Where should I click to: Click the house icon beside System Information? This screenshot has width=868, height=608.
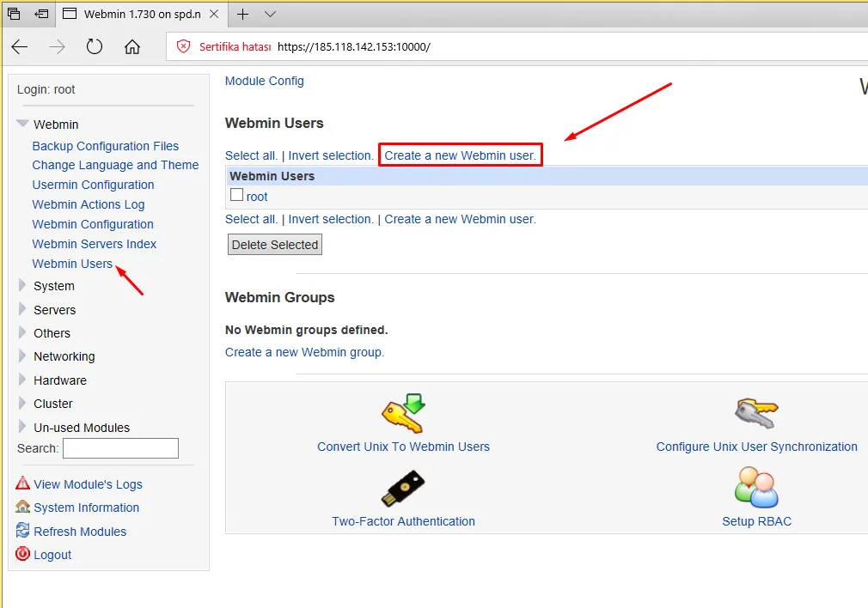[22, 507]
